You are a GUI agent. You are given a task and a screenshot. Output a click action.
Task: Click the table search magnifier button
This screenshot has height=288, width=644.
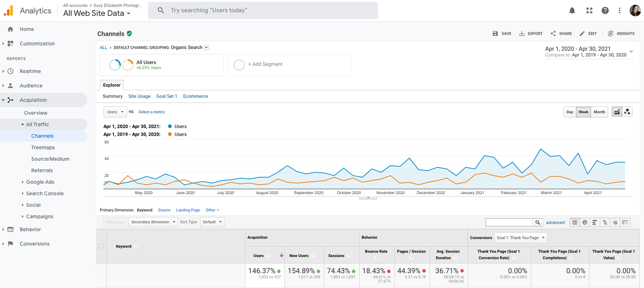click(x=537, y=222)
